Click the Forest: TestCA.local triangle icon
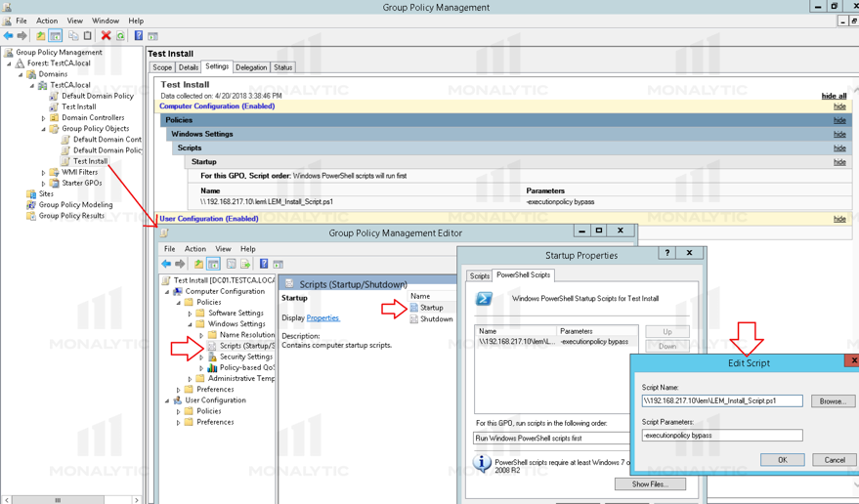The width and height of the screenshot is (859, 504). pyautogui.click(x=21, y=63)
